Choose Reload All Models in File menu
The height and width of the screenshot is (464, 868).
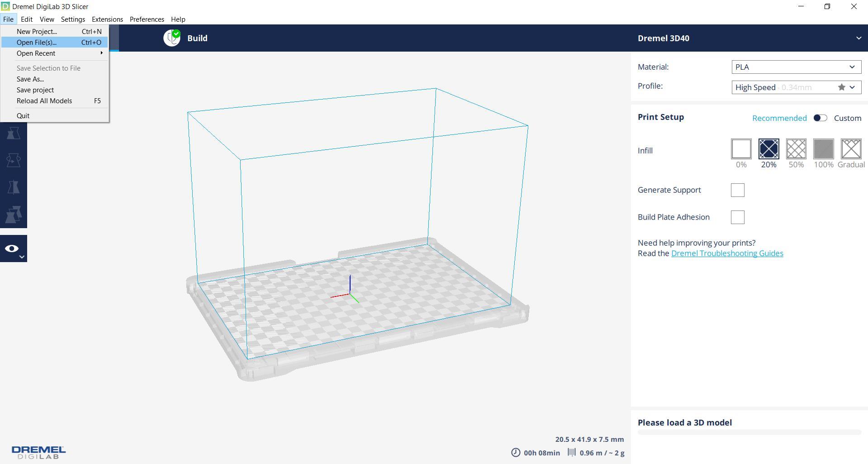[54, 100]
